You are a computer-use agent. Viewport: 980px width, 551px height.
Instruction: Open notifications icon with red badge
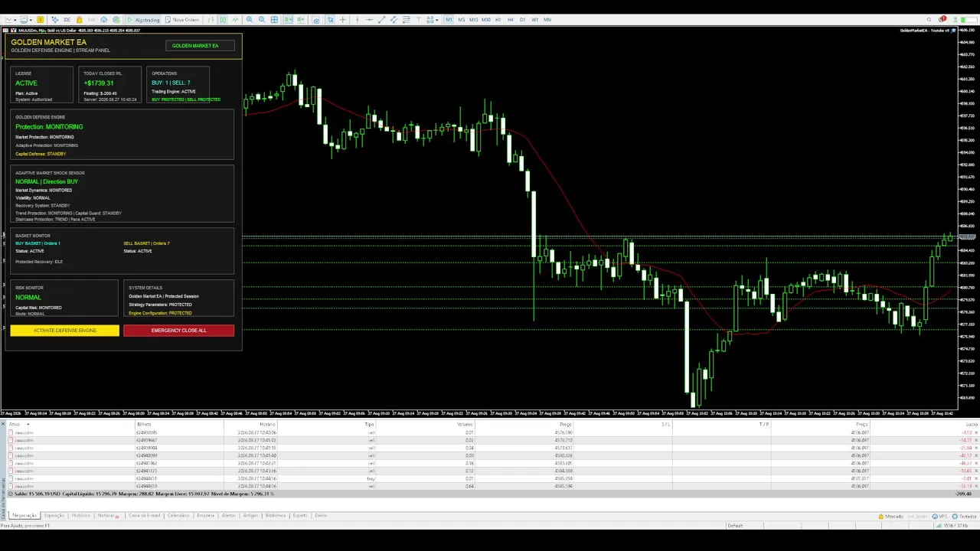coord(942,19)
